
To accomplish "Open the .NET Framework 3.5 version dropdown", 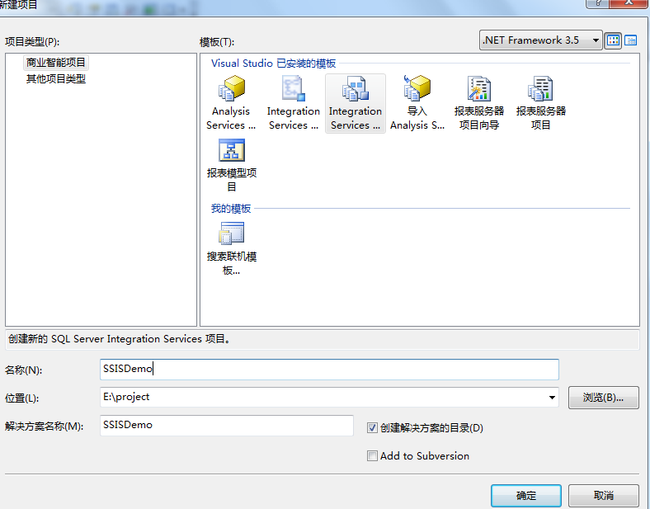I will point(541,40).
